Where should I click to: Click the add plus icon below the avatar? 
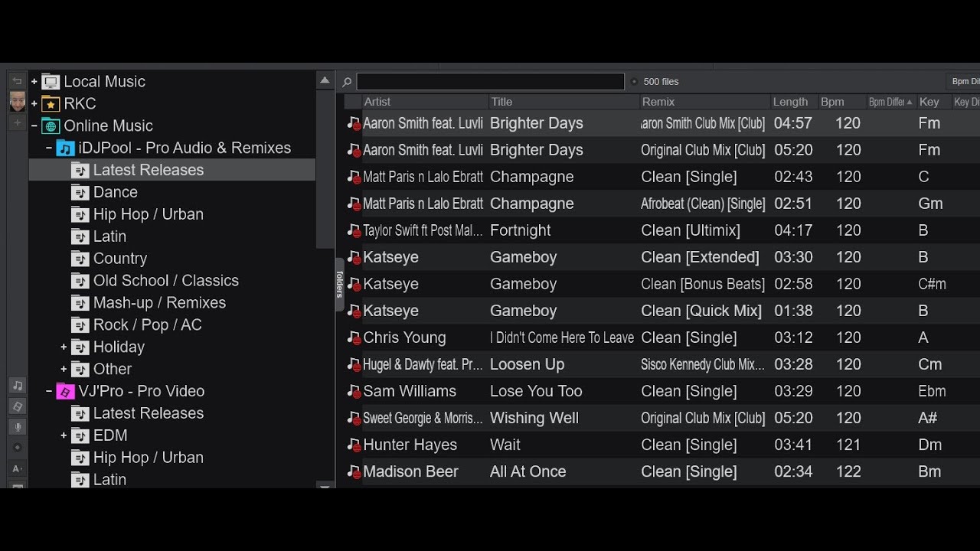pyautogui.click(x=17, y=122)
